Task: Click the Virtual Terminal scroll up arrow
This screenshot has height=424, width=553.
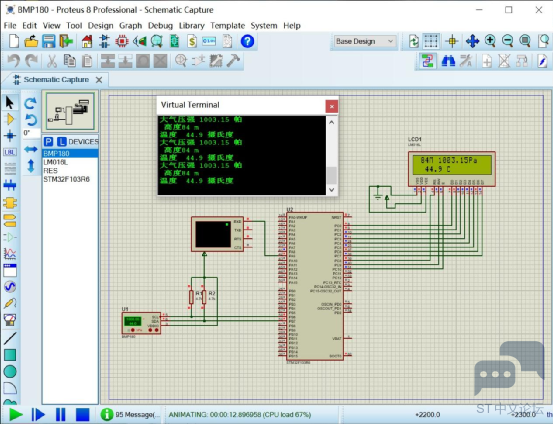Action: [x=332, y=122]
